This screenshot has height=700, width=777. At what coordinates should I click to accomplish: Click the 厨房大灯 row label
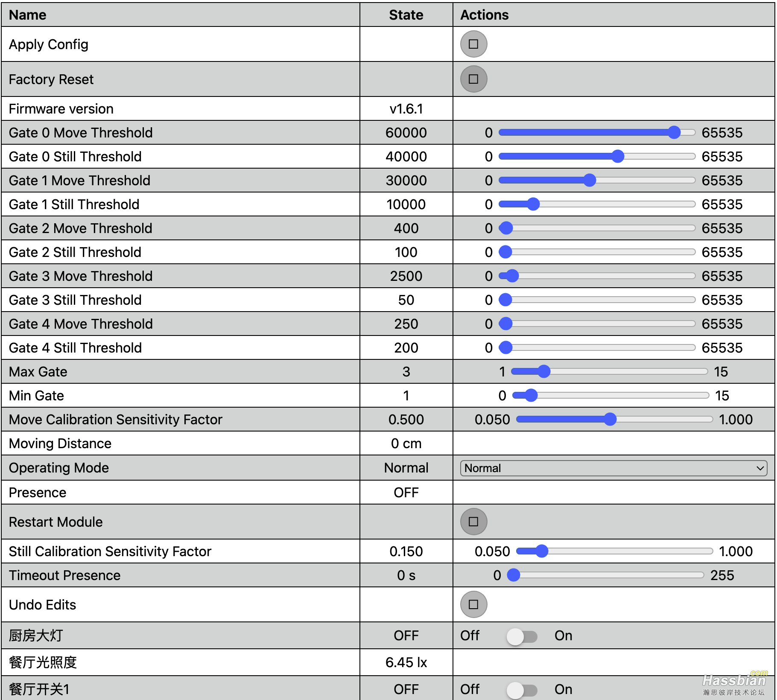point(36,636)
